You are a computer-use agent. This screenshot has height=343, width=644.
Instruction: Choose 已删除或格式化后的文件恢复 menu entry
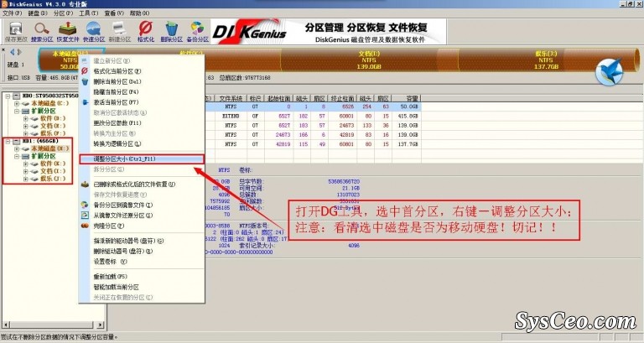tap(142, 184)
